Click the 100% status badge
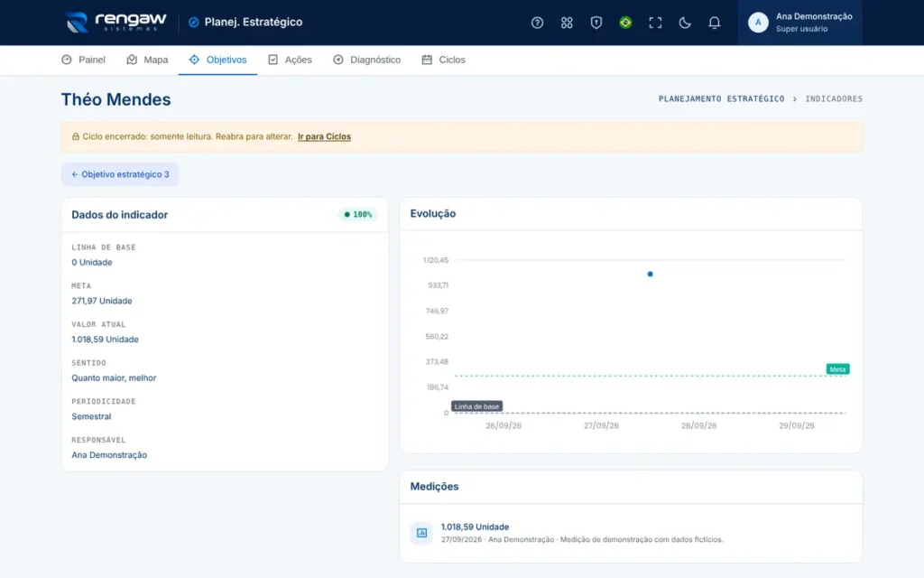924x578 pixels. 357,215
